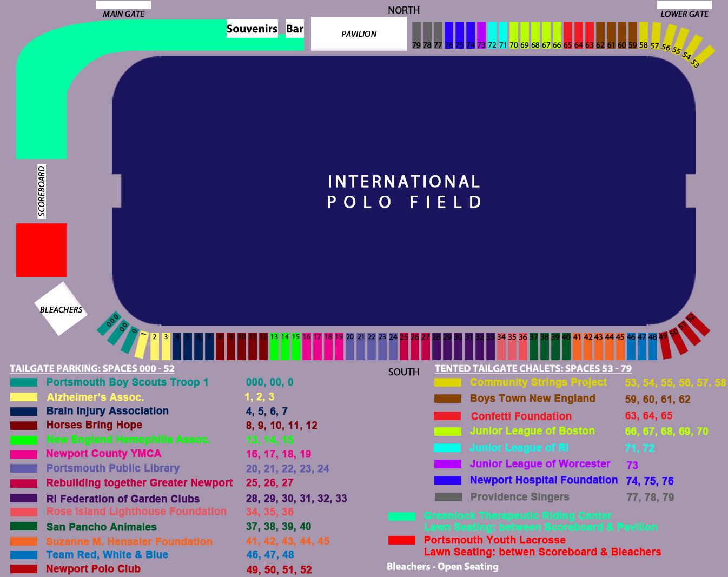Select the SOUTH compass label
Viewport: 728px width, 577px height.
(403, 372)
